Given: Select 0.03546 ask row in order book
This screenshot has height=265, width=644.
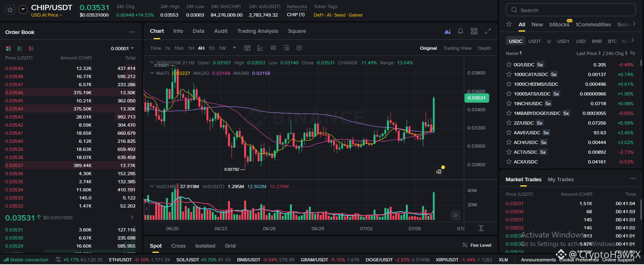Looking at the screenshot, I should pos(70,93).
